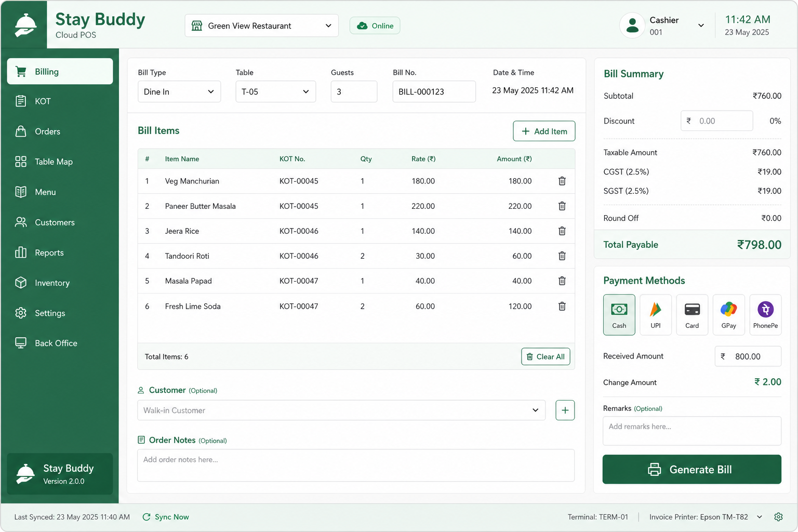Click the Change Amount ₹ 2.00 value
Viewport: 798px width, 532px height.
[x=768, y=382]
